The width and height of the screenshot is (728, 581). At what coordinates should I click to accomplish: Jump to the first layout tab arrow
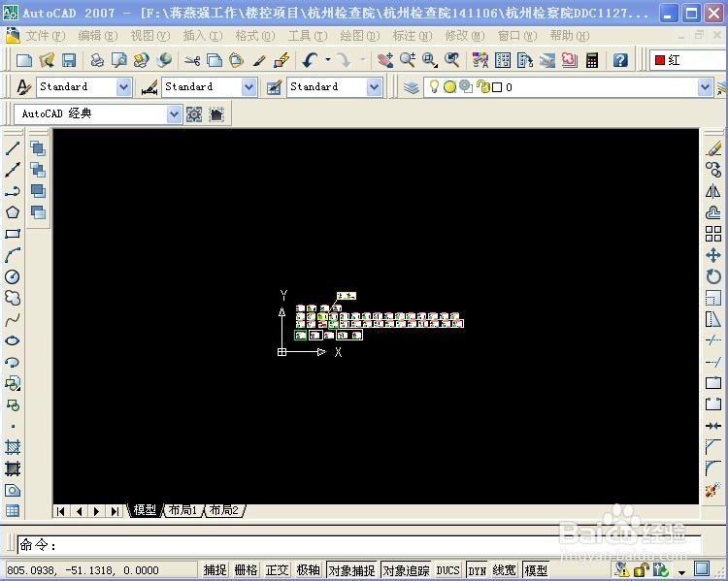[60, 511]
